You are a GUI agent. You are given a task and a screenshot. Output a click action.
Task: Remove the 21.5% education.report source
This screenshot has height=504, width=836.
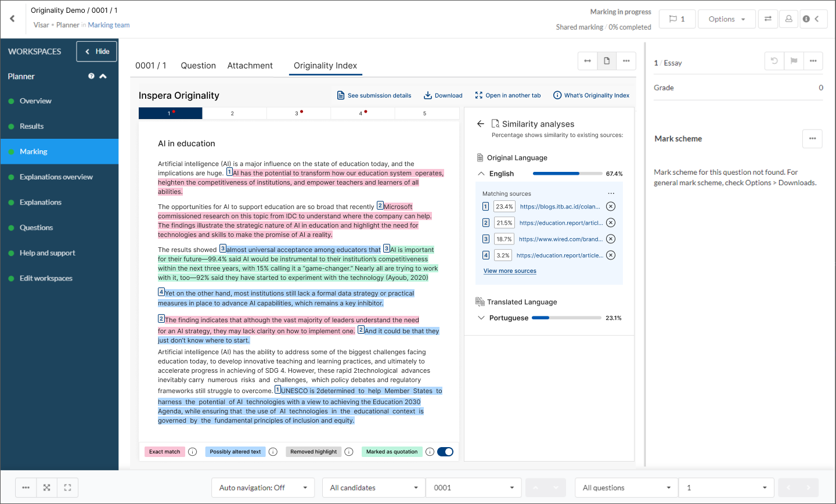611,222
